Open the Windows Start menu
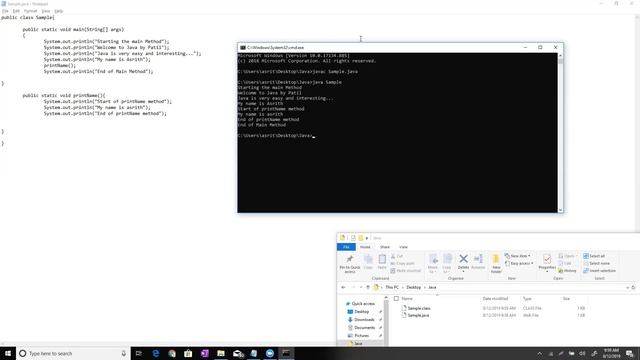640x360 pixels. click(x=8, y=353)
